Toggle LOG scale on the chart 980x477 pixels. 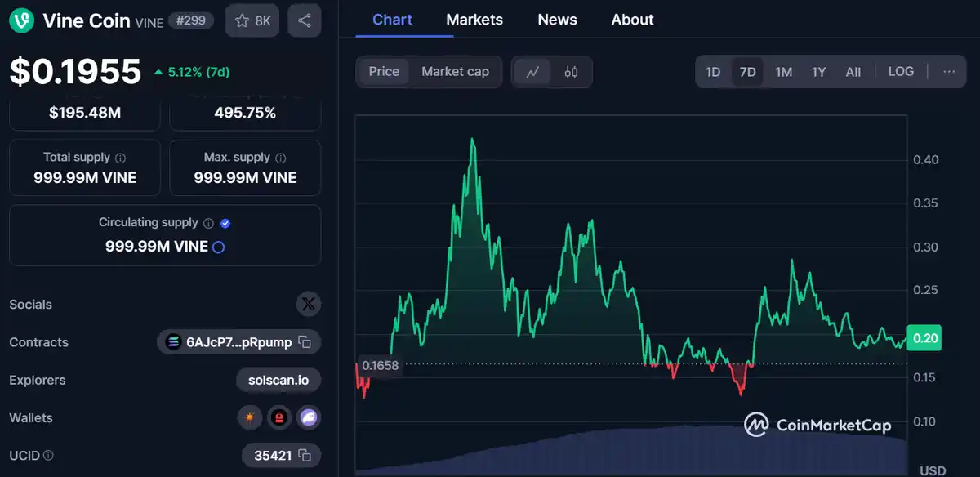click(901, 72)
